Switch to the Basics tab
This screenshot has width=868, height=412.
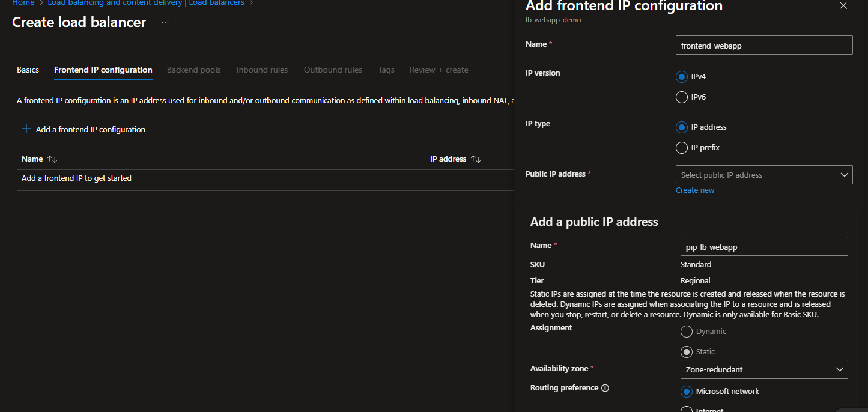(x=28, y=70)
